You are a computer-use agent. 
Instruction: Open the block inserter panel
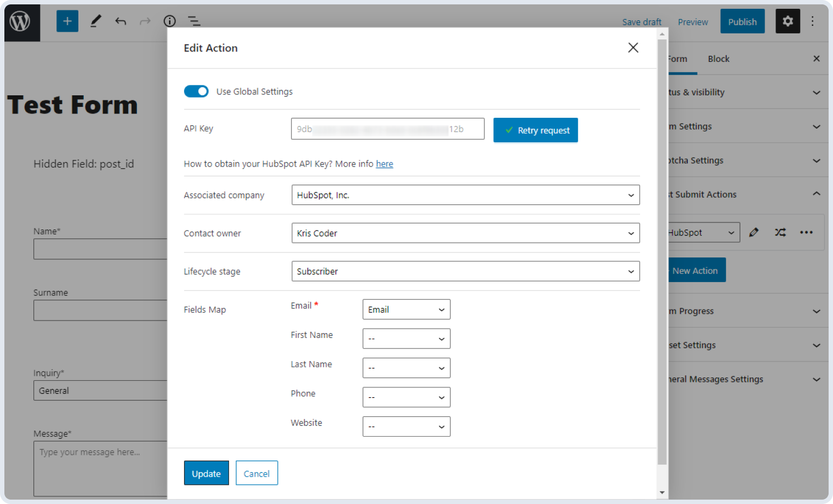pos(67,21)
